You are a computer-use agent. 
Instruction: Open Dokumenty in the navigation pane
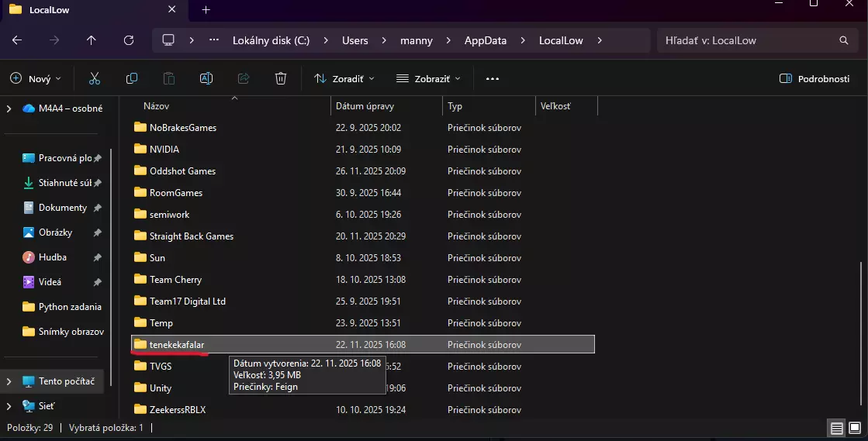[62, 208]
